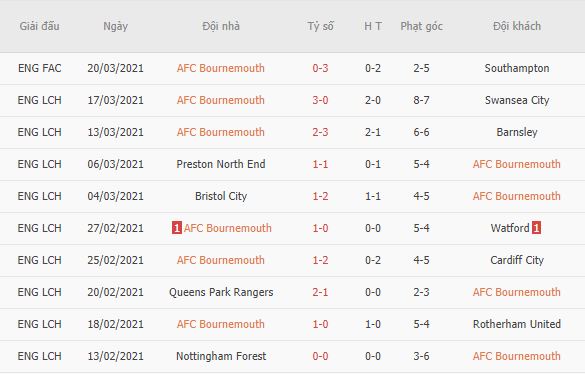Viewport: 585px width, 374px height.
Task: Click the Phạt góc column header
Action: [421, 26]
